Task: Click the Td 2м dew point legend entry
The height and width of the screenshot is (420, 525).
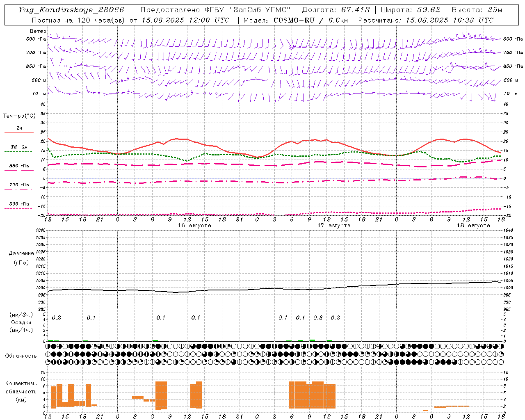Action: click(x=19, y=147)
